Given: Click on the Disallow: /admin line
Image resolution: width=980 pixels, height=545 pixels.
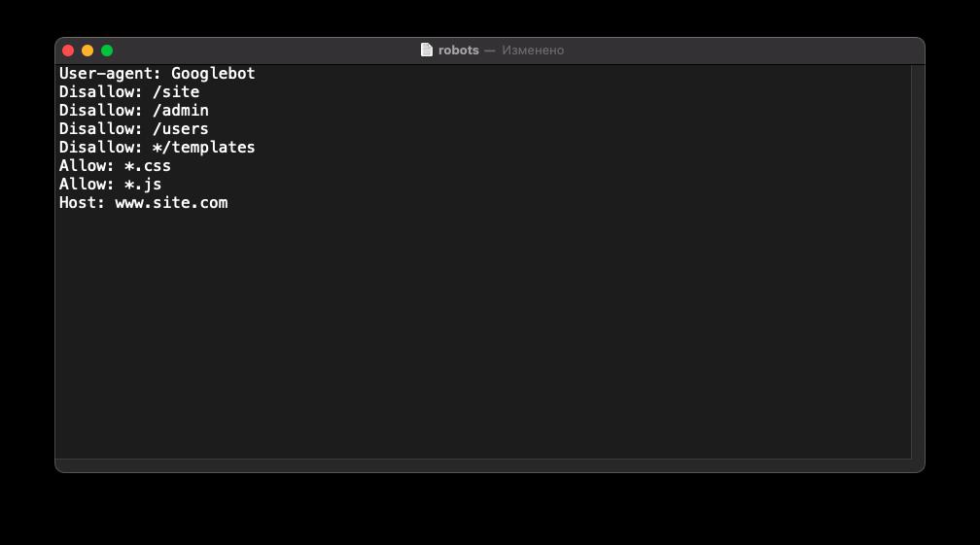Looking at the screenshot, I should [x=134, y=111].
